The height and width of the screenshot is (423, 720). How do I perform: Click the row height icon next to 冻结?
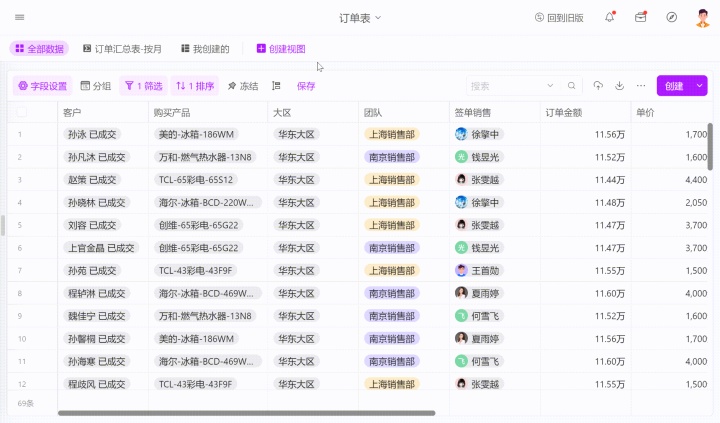tap(277, 86)
